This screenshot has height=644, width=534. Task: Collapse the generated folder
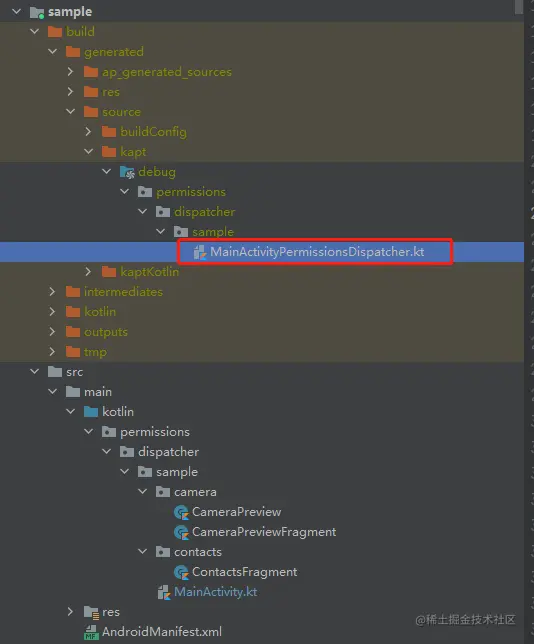pos(53,51)
